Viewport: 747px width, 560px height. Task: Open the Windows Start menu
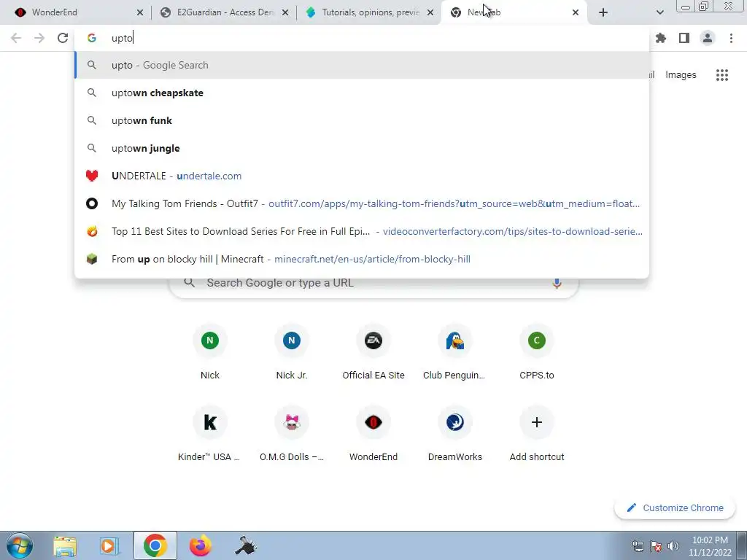point(19,545)
